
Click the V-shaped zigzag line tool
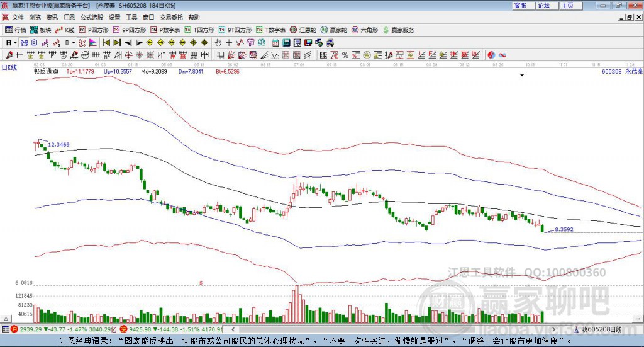(x=275, y=55)
